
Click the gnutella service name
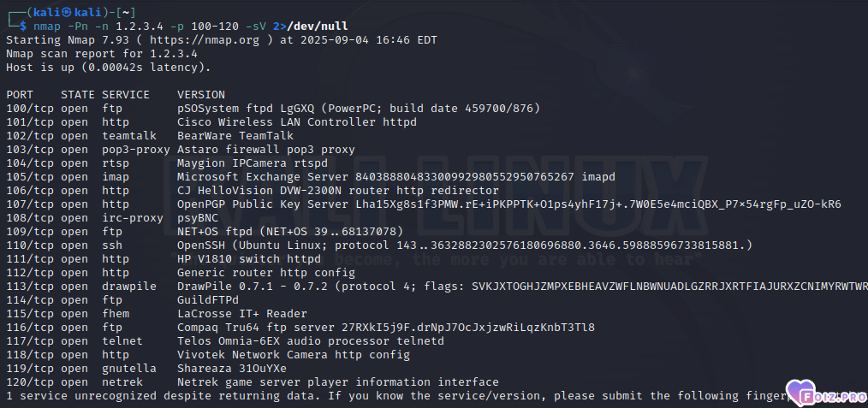(129, 368)
